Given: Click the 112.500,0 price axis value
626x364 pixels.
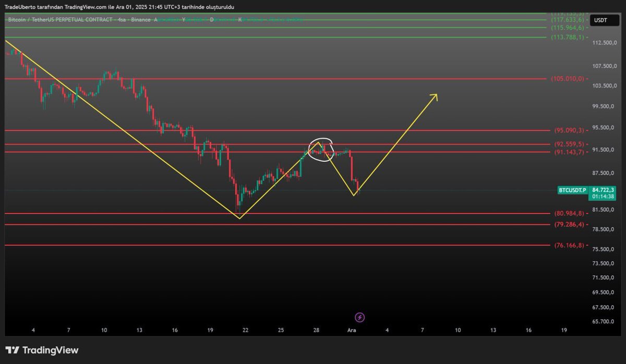Looking at the screenshot, I should coord(606,43).
